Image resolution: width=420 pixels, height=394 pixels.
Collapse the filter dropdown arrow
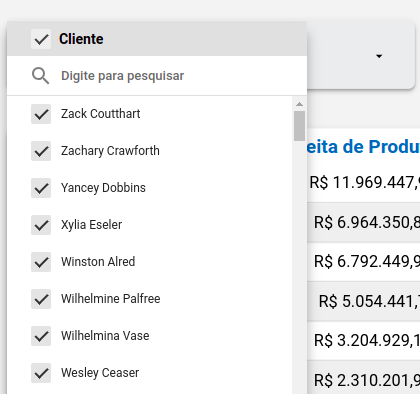tap(379, 56)
